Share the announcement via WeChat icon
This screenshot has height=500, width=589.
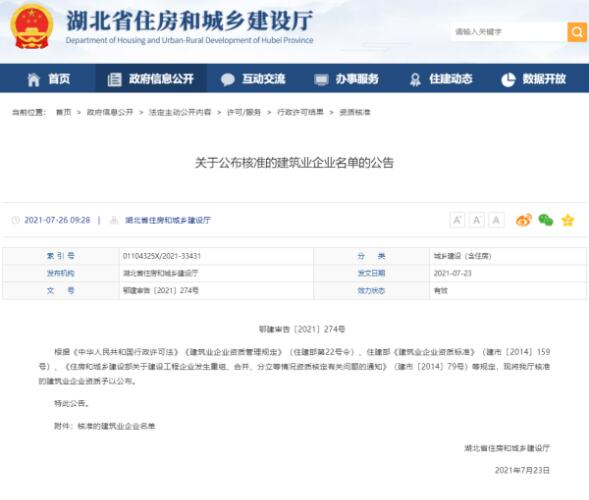(546, 220)
